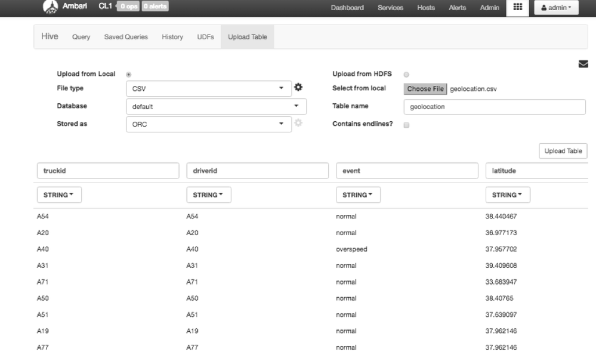Open the Admin menu item
Viewport: 596px width, 364px height.
coord(490,8)
